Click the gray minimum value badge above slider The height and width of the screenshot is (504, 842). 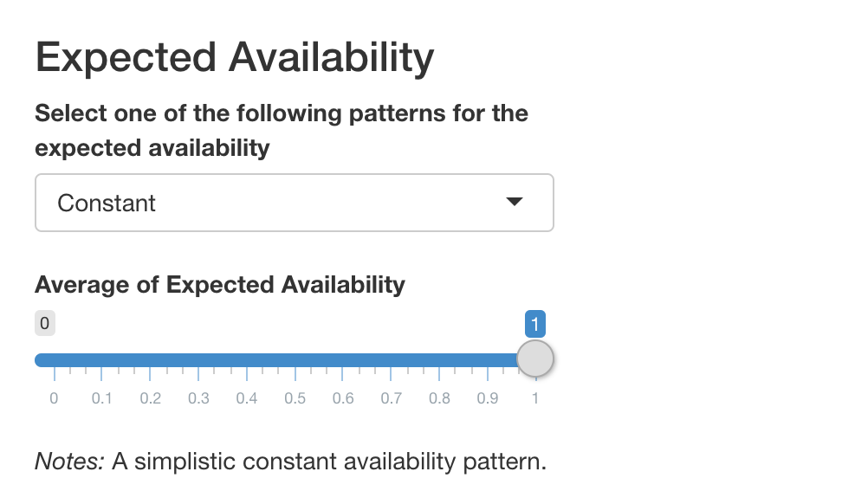(45, 325)
